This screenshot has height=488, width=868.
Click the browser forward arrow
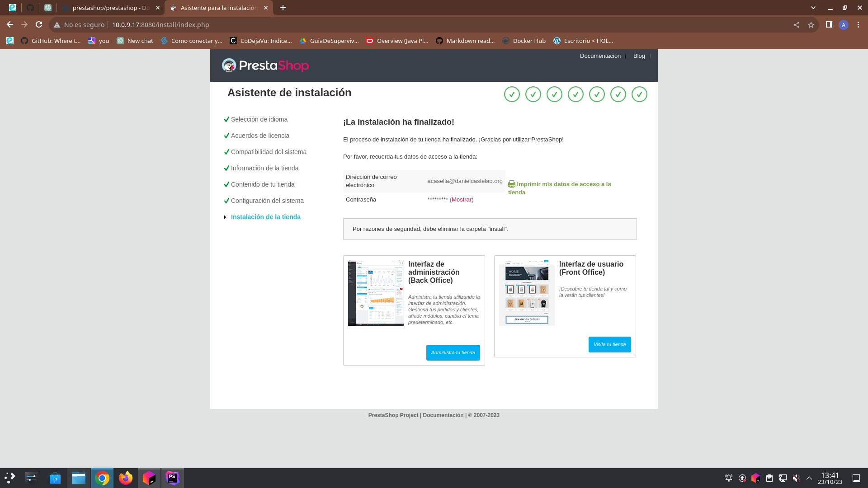click(24, 25)
